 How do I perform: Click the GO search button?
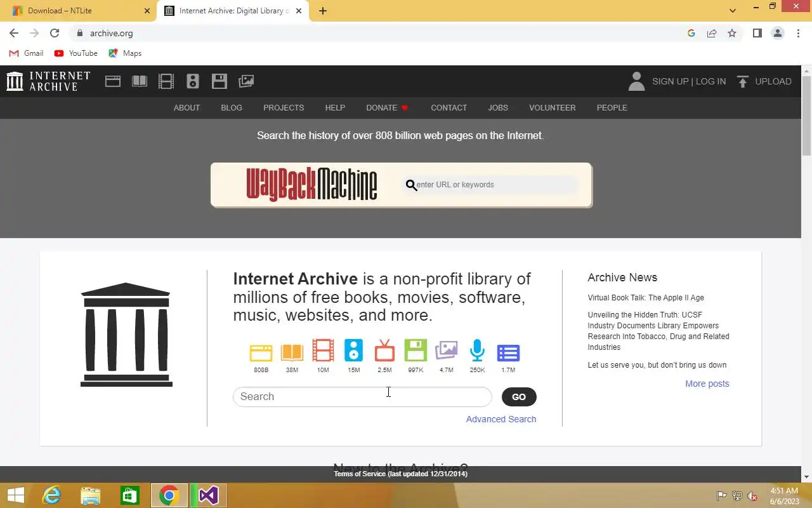coord(519,397)
